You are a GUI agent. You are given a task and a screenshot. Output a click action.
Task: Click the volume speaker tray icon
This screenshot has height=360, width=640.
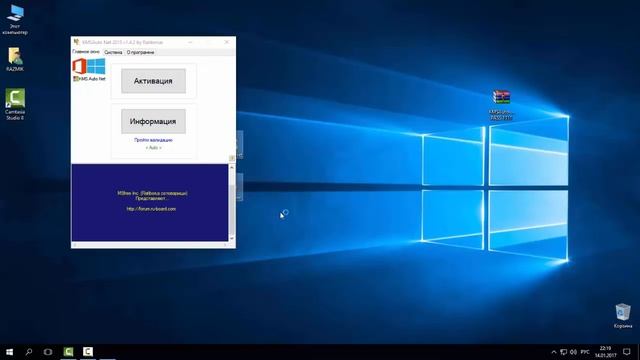573,352
